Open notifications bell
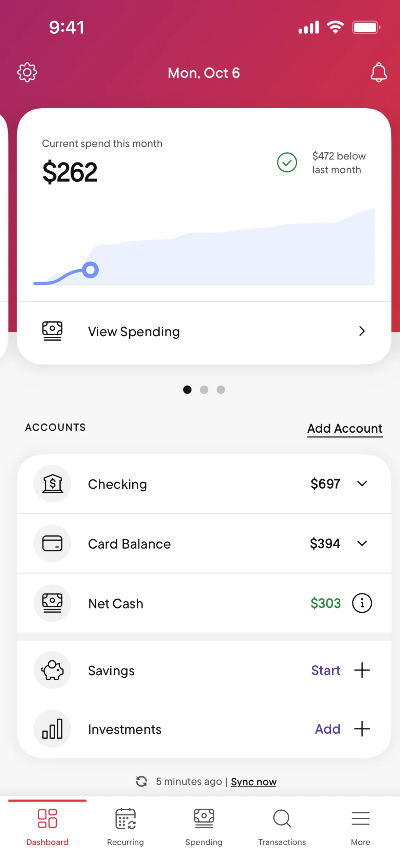This screenshot has height=868, width=400. click(x=378, y=72)
